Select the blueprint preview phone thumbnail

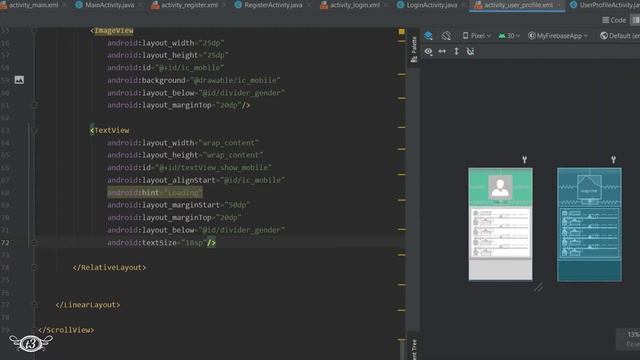[589, 224]
